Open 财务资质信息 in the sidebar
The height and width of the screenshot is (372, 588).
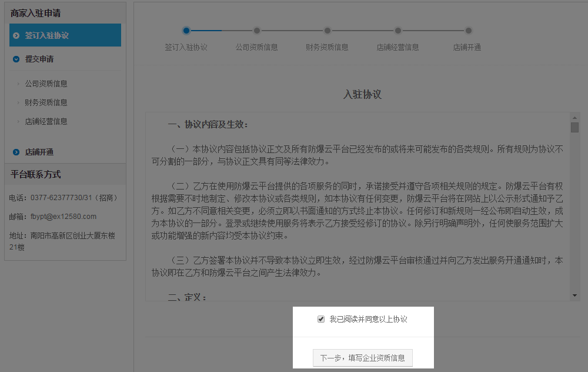[x=46, y=102]
